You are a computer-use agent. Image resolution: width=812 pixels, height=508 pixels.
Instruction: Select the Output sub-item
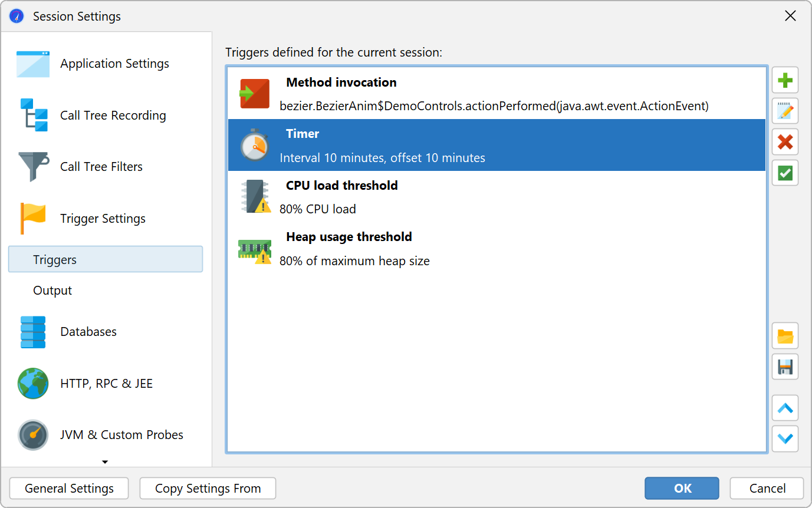tap(52, 291)
